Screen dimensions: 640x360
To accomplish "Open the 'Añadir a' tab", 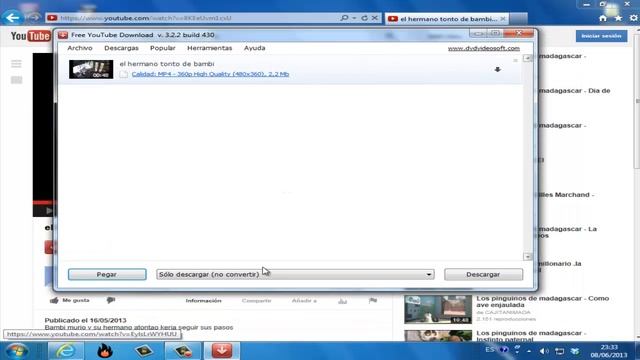I will click(x=304, y=301).
